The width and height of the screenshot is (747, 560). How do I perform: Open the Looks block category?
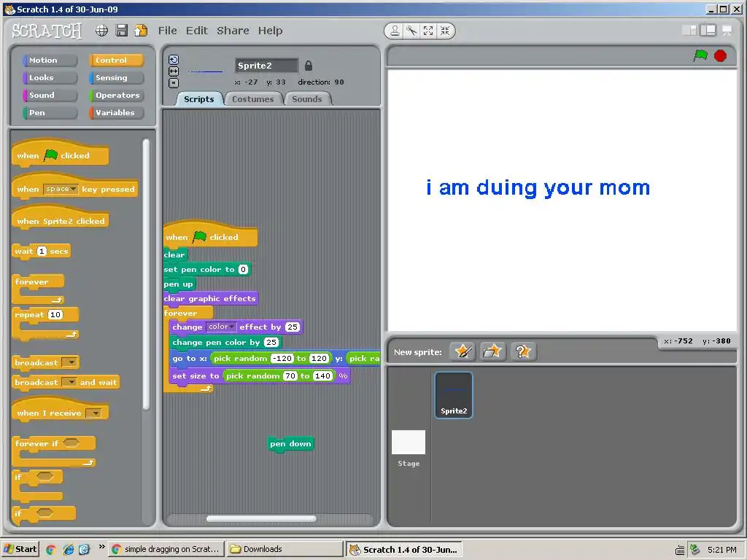click(50, 77)
